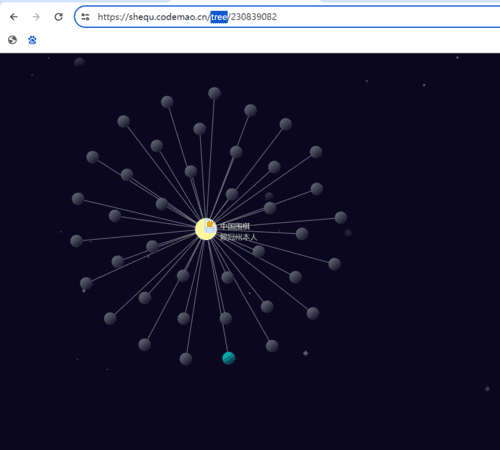Image resolution: width=500 pixels, height=450 pixels.
Task: Click the faint dark planet near top-left
Action: pyautogui.click(x=79, y=62)
